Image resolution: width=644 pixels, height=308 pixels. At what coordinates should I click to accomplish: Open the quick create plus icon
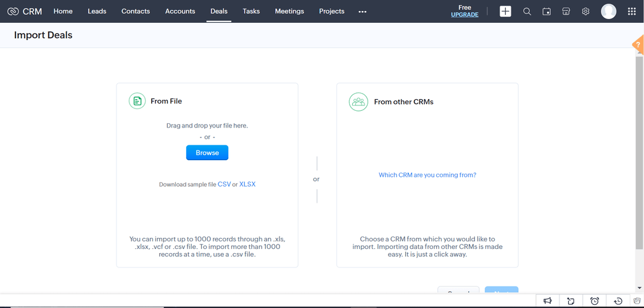click(505, 12)
